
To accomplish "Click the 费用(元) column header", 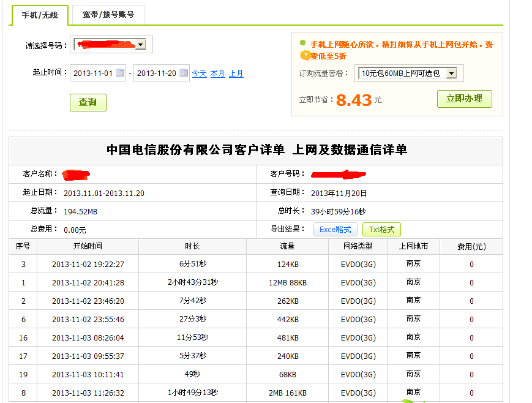I will 471,246.
